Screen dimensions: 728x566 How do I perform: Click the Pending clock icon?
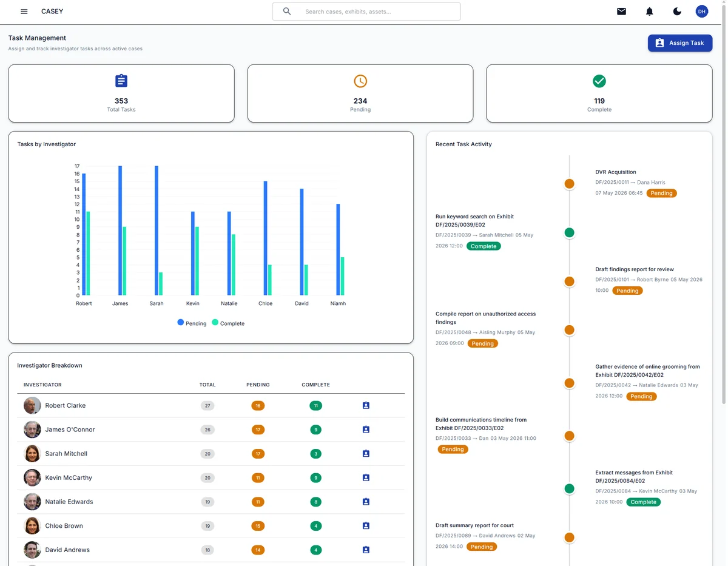(360, 81)
